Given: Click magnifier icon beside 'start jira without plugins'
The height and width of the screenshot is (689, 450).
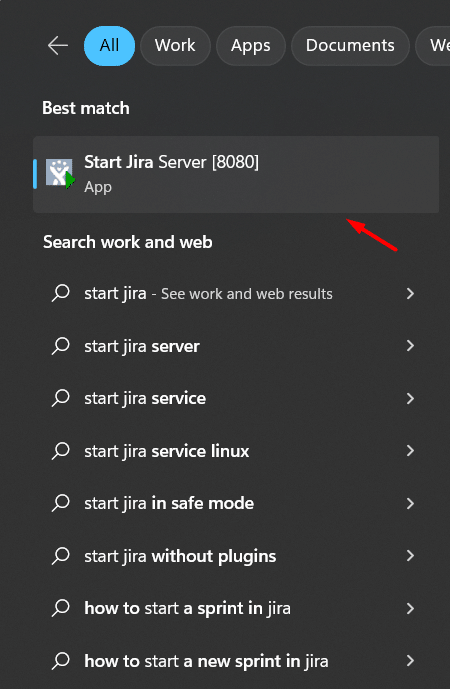Looking at the screenshot, I should pyautogui.click(x=61, y=556).
